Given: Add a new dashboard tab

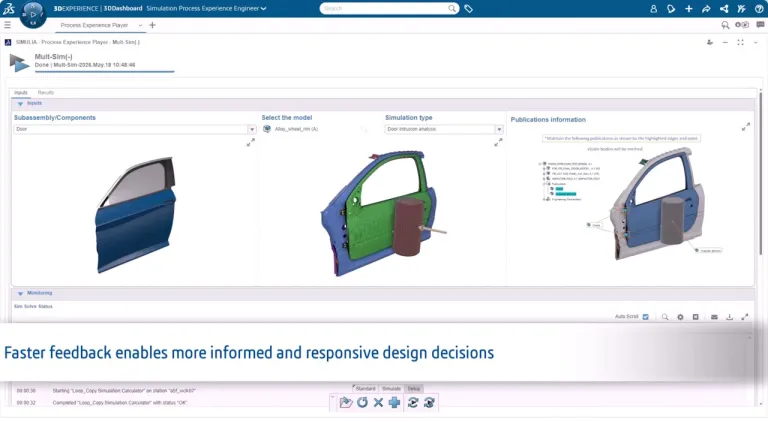Looking at the screenshot, I should click(x=152, y=25).
